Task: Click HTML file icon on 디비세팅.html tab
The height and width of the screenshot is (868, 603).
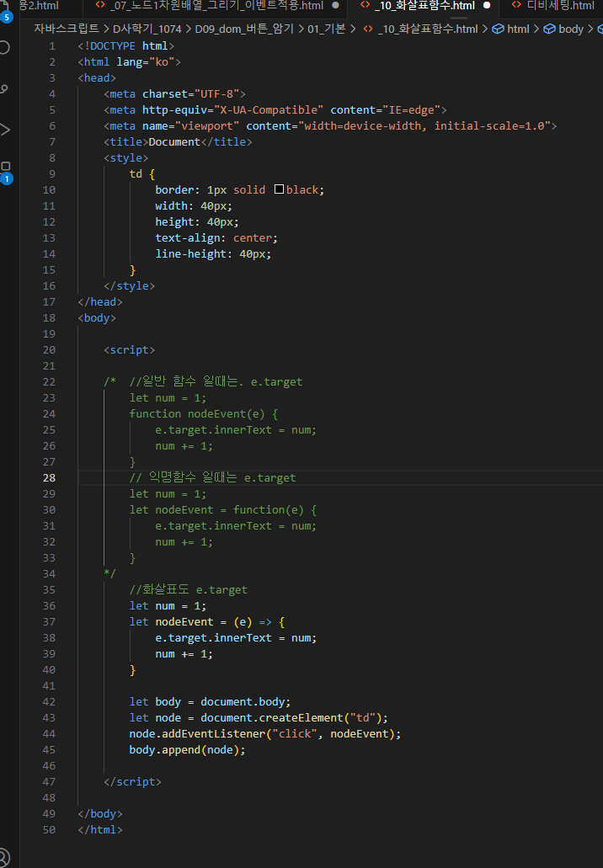Action: 516,6
